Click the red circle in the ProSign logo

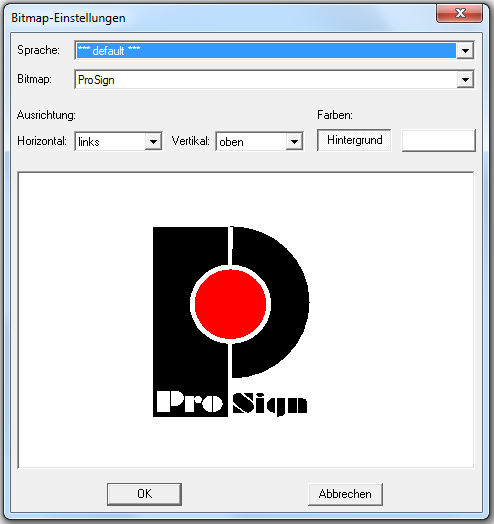click(x=230, y=304)
